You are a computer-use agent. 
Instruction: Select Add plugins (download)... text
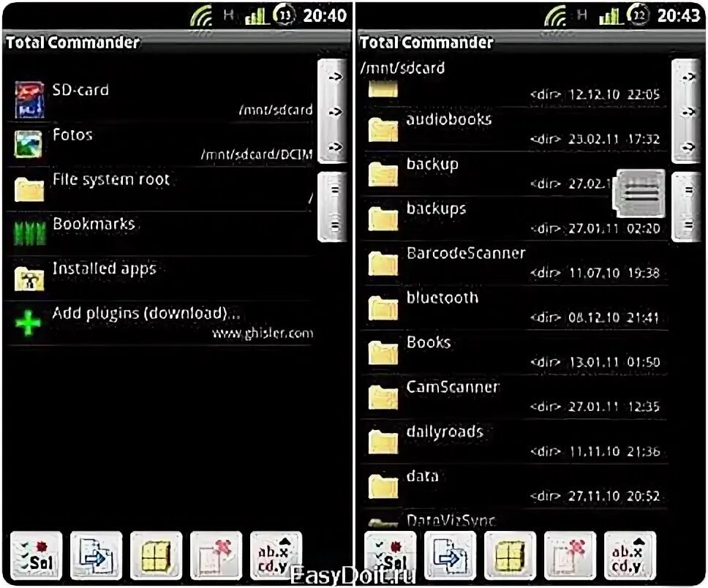(x=146, y=313)
